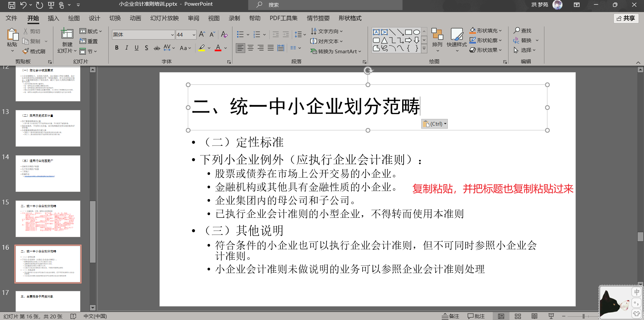Click the New Slide (新建幻灯片) icon
Screen dimensions: 644x320
[x=67, y=34]
